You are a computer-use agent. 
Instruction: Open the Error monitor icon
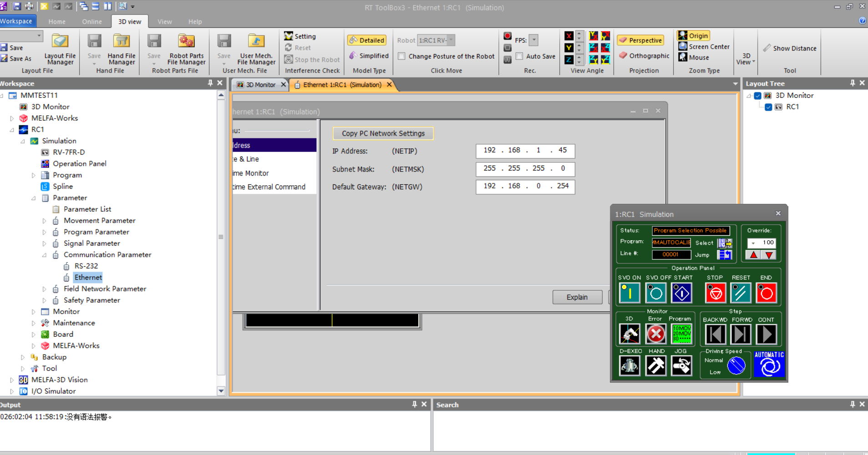point(656,334)
